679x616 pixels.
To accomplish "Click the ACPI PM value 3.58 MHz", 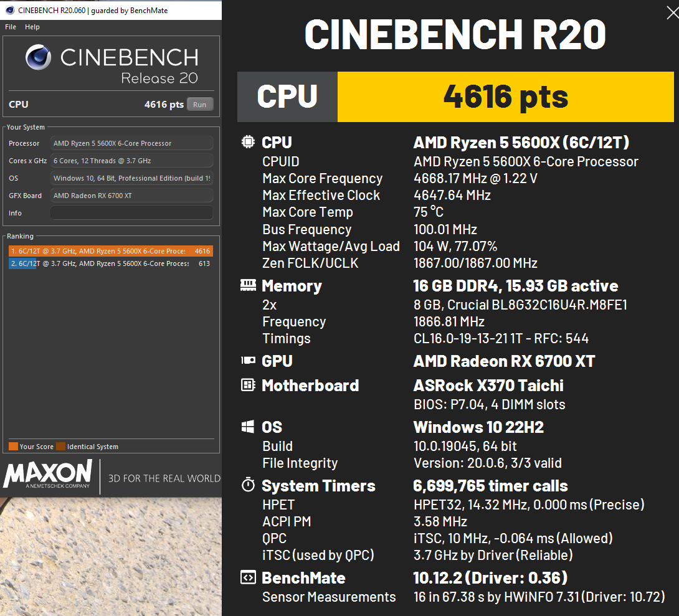I will coord(440,521).
